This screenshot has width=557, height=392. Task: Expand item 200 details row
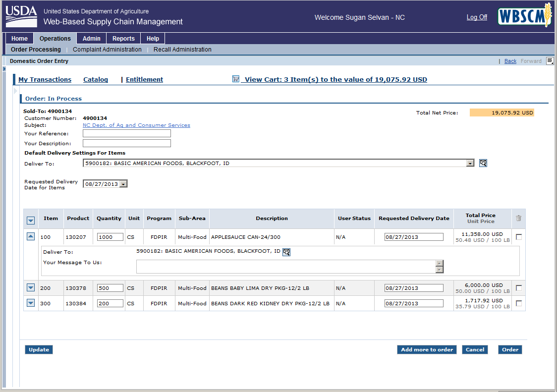click(31, 288)
